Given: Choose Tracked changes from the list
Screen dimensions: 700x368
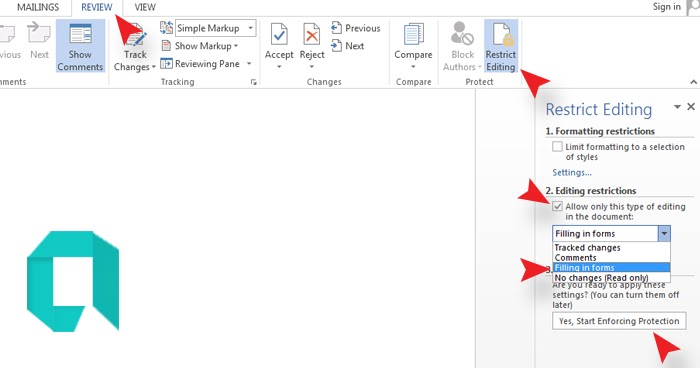Looking at the screenshot, I should (611, 247).
